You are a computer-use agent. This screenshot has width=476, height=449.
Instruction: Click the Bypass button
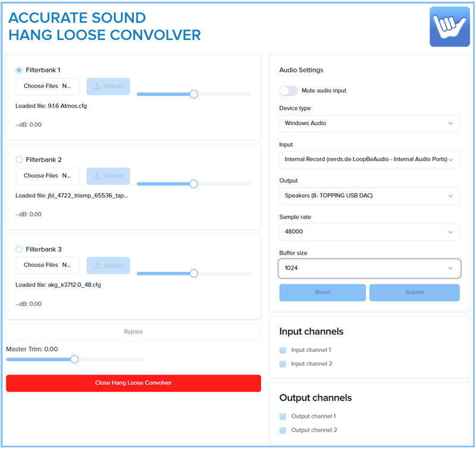click(x=133, y=332)
